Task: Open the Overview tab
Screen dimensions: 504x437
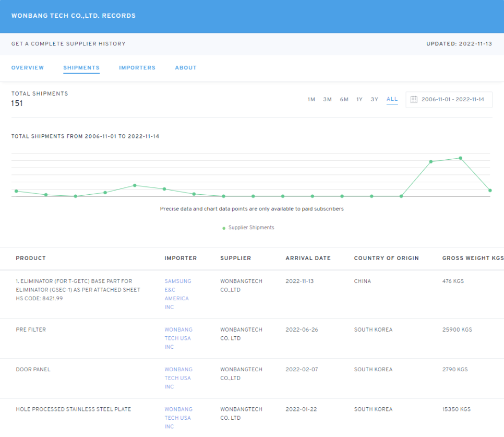Action: click(28, 68)
